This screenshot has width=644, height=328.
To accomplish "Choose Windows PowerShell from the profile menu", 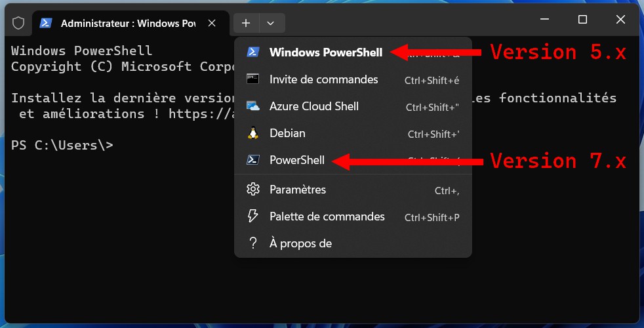I will point(325,52).
